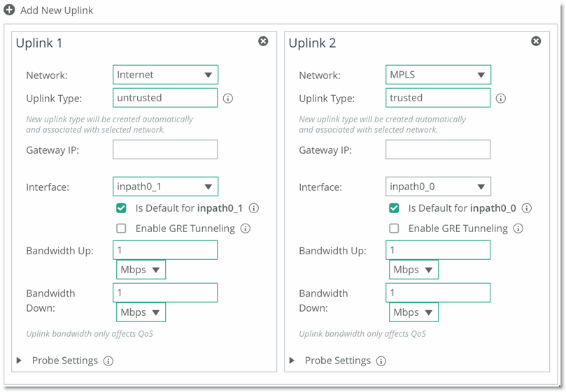Uncheck Is Default for inpath0_1
The image size is (566, 392).
pos(121,208)
